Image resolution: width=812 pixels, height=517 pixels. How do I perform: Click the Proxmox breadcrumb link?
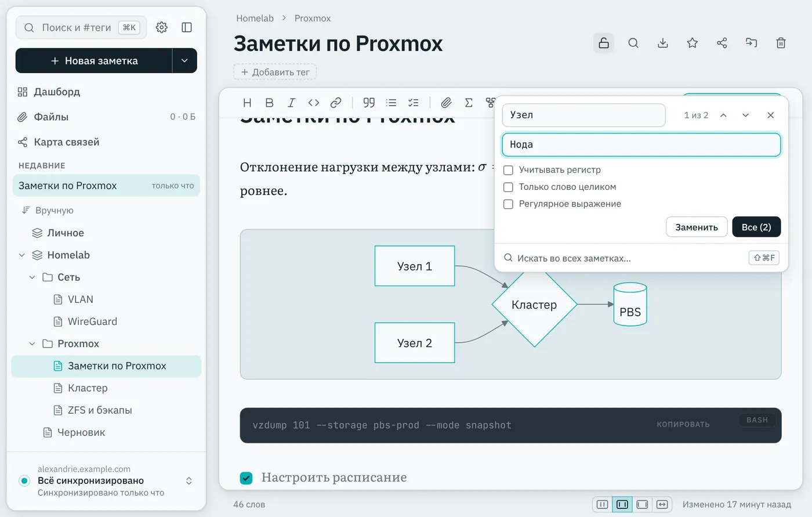click(x=313, y=18)
